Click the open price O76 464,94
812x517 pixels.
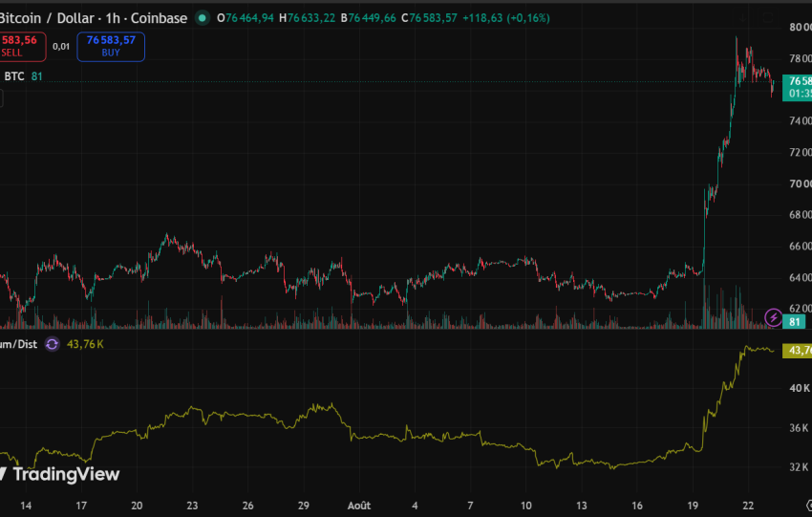pyautogui.click(x=246, y=18)
